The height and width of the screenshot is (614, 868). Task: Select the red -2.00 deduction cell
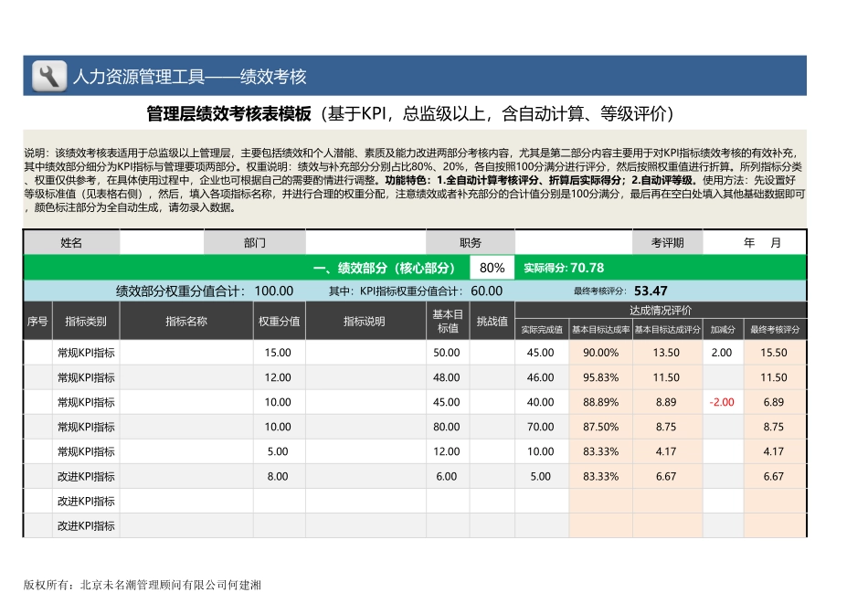[721, 402]
